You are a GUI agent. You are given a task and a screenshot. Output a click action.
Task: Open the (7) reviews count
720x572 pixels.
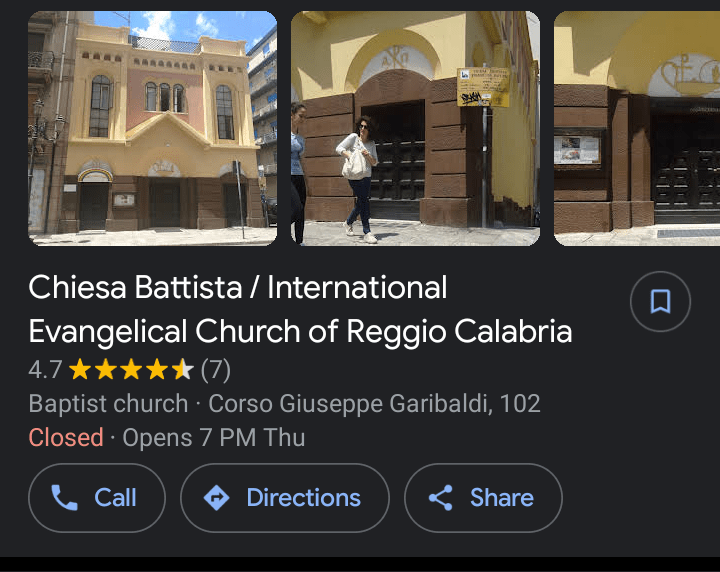215,370
